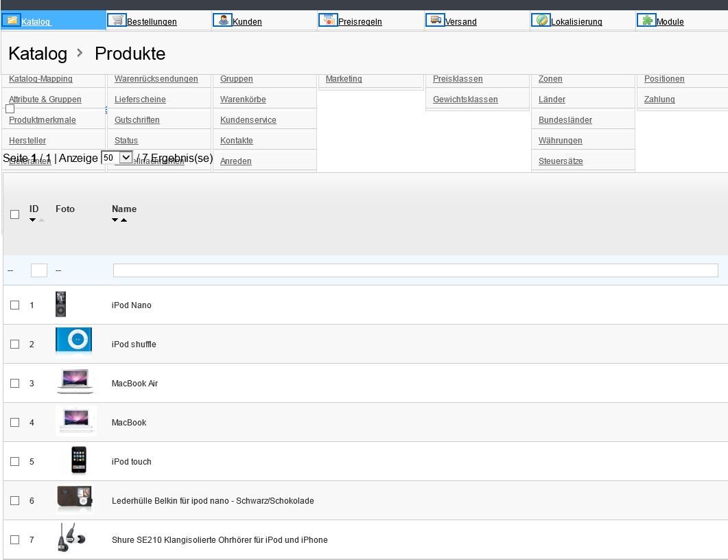728x560 pixels.
Task: Check the box for the ID 4 MacBook row
Action: click(x=15, y=422)
